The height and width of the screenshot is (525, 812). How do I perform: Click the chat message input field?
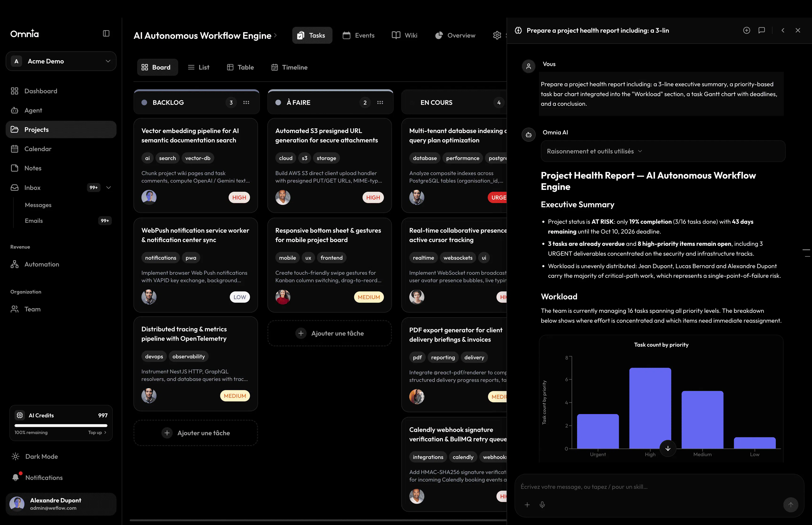click(659, 487)
